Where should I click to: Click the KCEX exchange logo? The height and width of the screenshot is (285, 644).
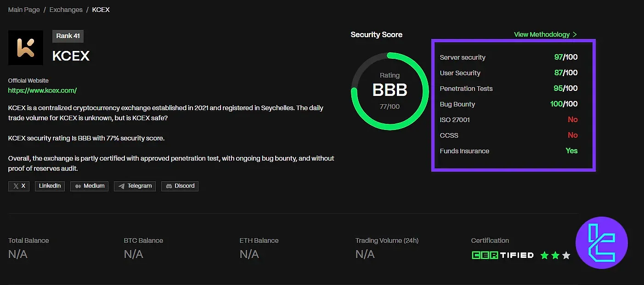click(x=26, y=48)
